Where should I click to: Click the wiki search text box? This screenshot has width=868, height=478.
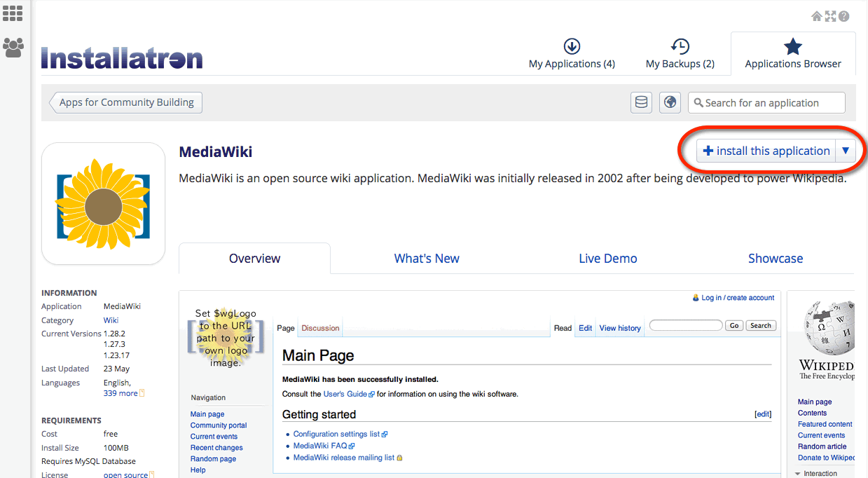(686, 325)
